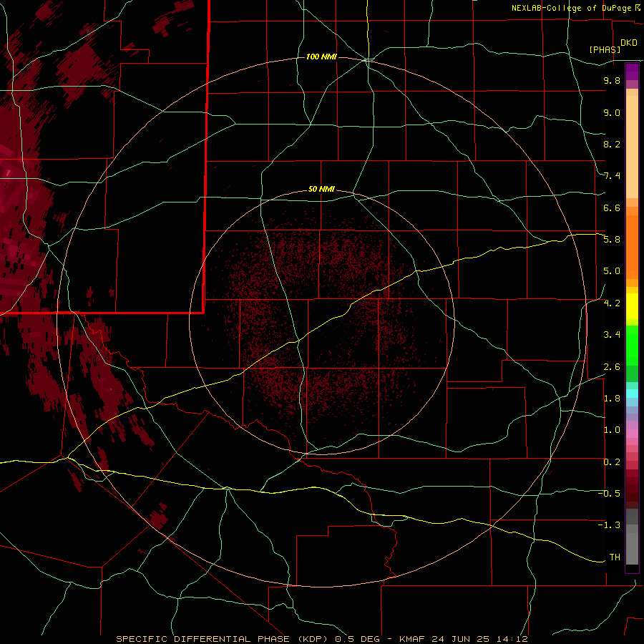Click the TH label on the color scale

[615, 557]
